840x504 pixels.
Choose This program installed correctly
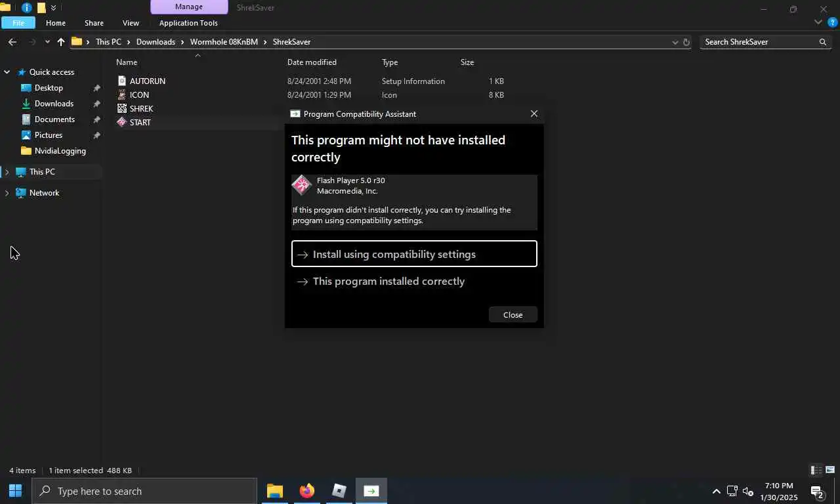tap(414, 281)
